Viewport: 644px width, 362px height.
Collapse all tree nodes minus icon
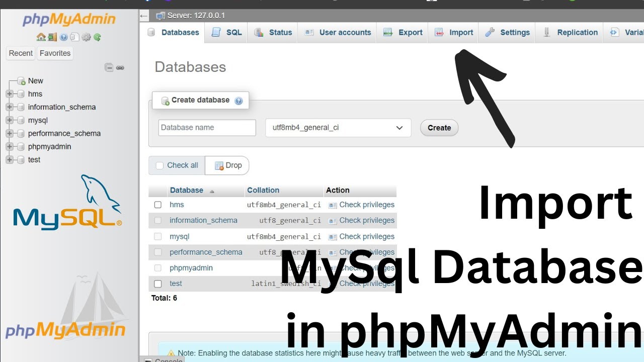[109, 67]
